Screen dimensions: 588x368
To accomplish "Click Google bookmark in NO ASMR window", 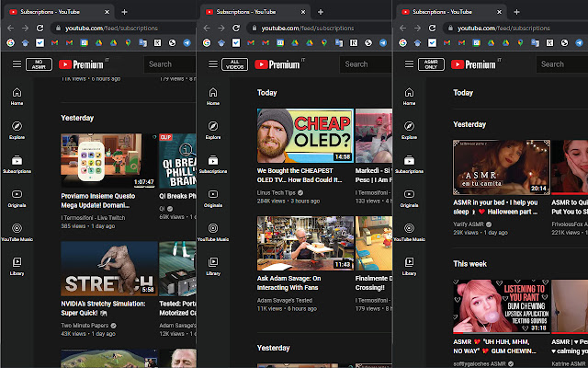I will click(x=10, y=43).
